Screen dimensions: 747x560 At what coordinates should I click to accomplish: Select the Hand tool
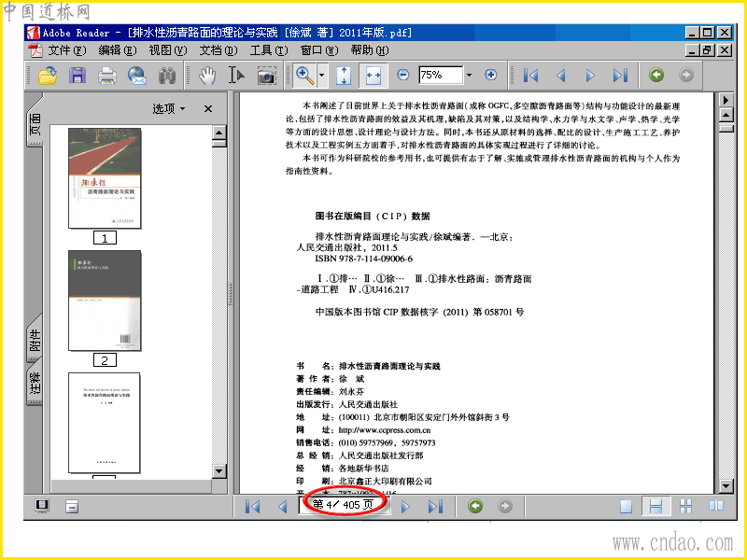tap(207, 76)
